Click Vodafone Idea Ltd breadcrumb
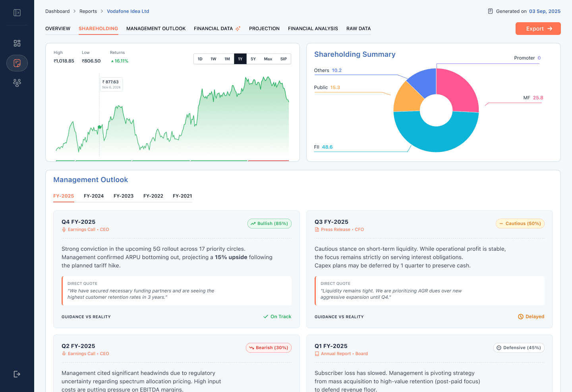 point(128,11)
